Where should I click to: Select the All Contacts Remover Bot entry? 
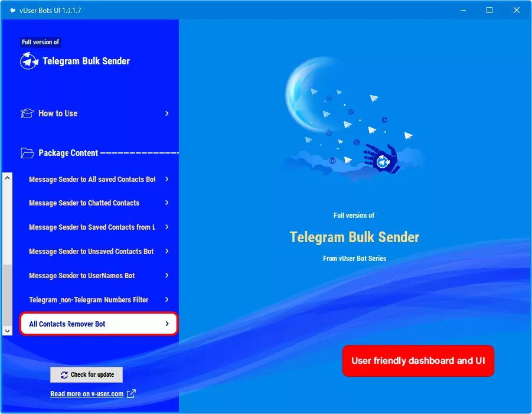coord(99,324)
